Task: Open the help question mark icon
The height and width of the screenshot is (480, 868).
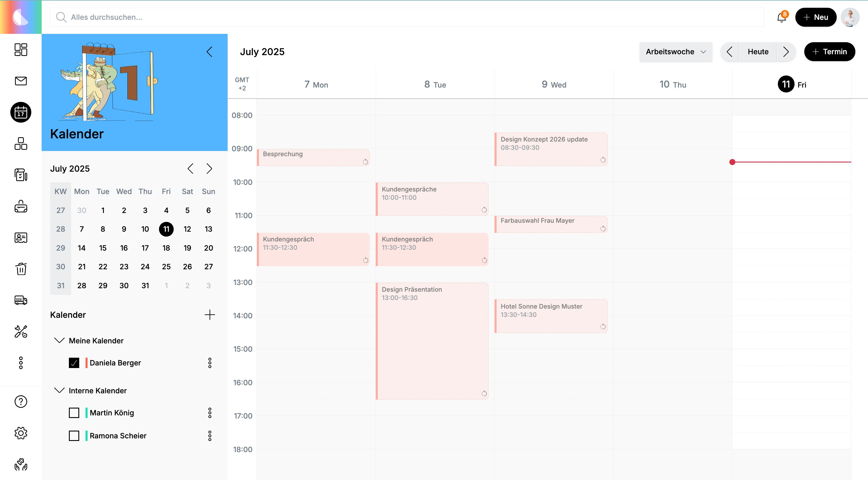Action: 21,401
